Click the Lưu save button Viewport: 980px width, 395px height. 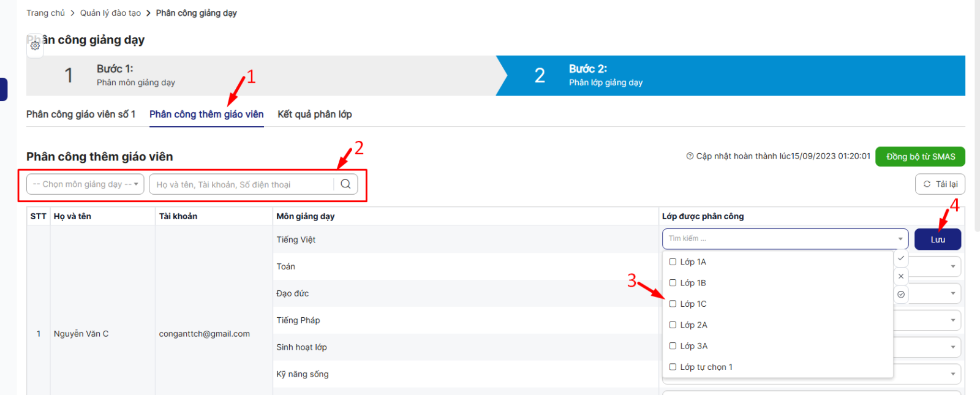(x=937, y=239)
